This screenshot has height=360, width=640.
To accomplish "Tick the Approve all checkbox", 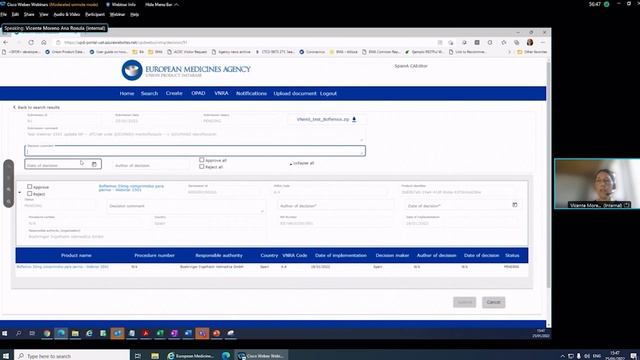I will [x=202, y=160].
